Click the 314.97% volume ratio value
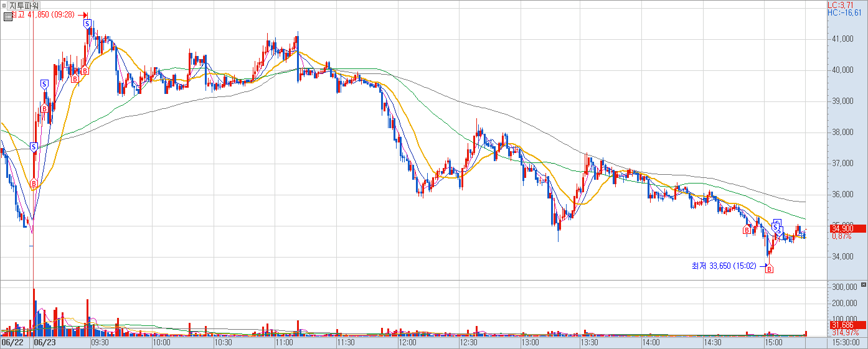This screenshot has width=868, height=349. (x=845, y=332)
